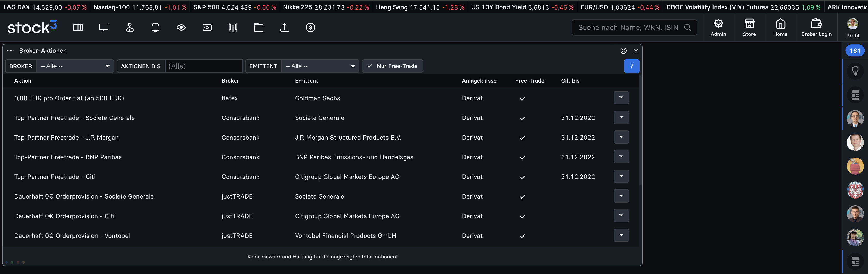868x274 pixels.
Task: Open the lower news layout icon in sidebar
Action: tap(855, 261)
